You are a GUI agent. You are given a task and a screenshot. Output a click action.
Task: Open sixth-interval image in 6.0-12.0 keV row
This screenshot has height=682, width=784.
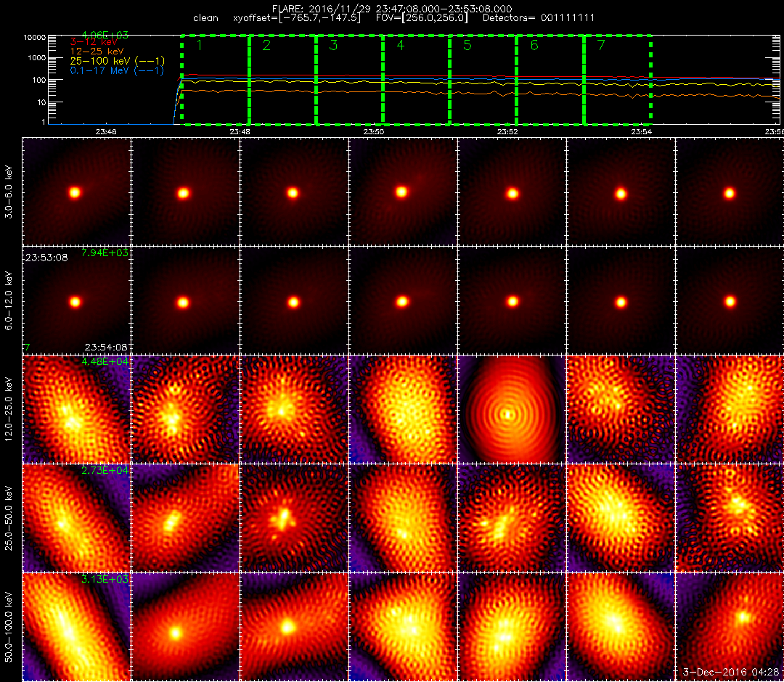[621, 301]
